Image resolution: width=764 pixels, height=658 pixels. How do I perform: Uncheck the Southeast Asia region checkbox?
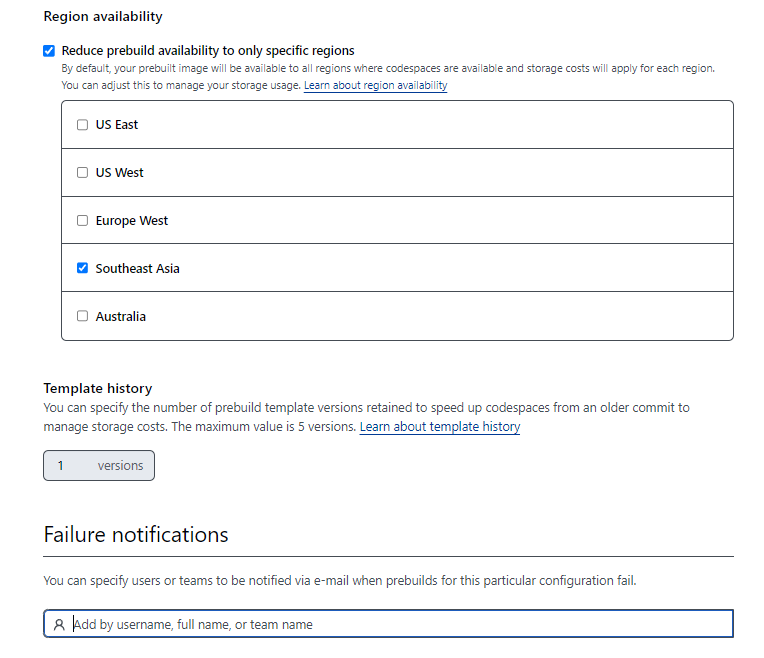[82, 268]
